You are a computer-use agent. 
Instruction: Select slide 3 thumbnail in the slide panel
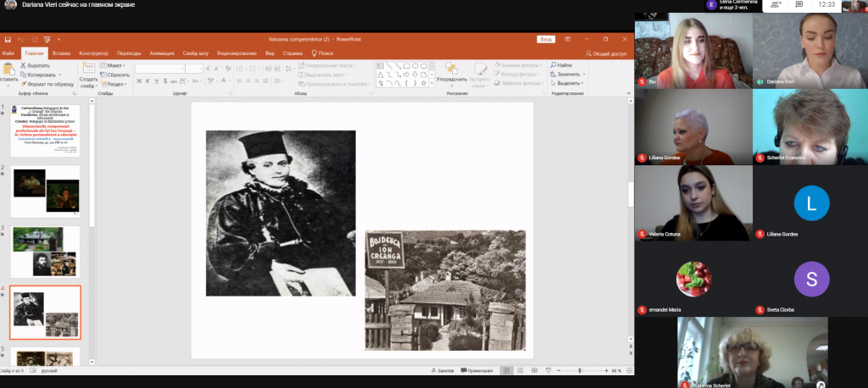coord(45,252)
